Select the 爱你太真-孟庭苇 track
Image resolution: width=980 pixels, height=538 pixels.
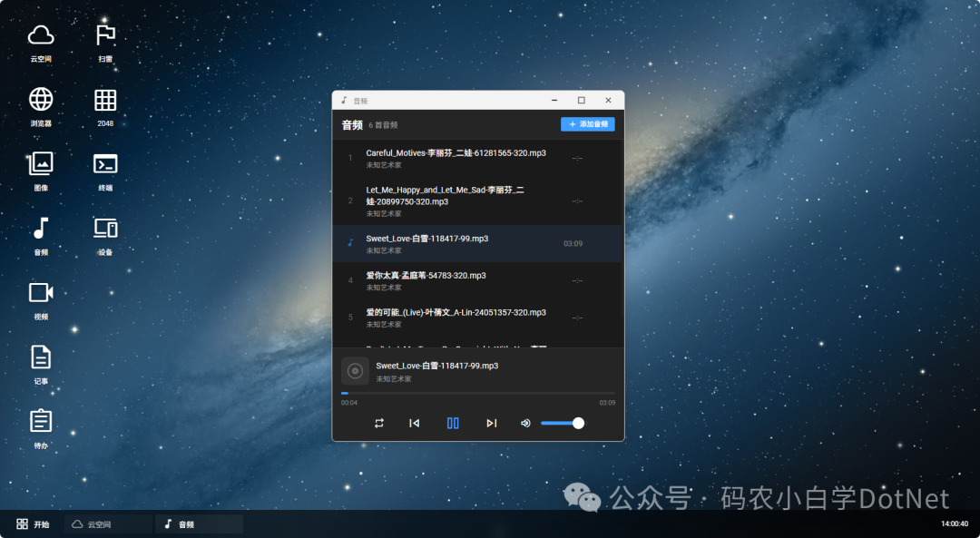coord(478,280)
